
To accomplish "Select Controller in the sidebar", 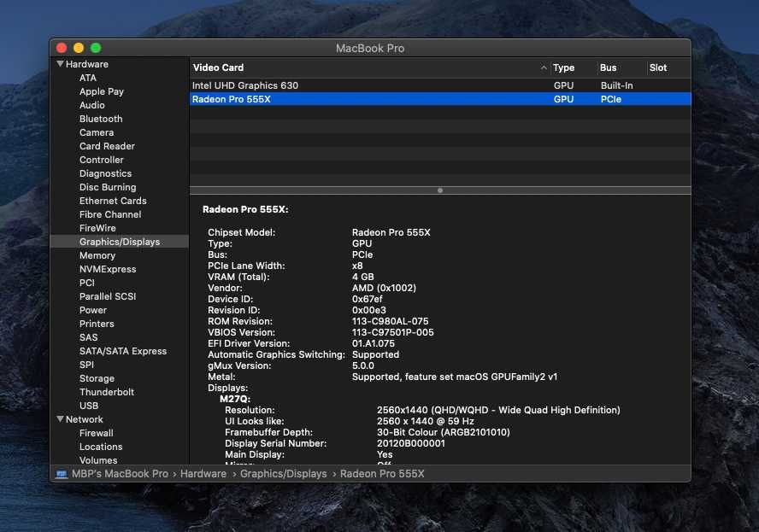I will (101, 160).
